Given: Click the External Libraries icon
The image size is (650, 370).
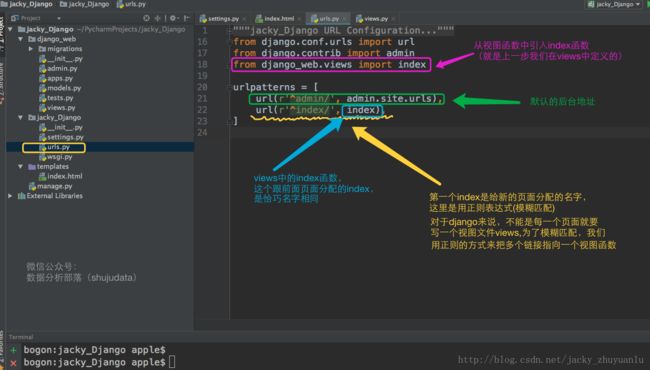Looking at the screenshot, I should tap(22, 196).
